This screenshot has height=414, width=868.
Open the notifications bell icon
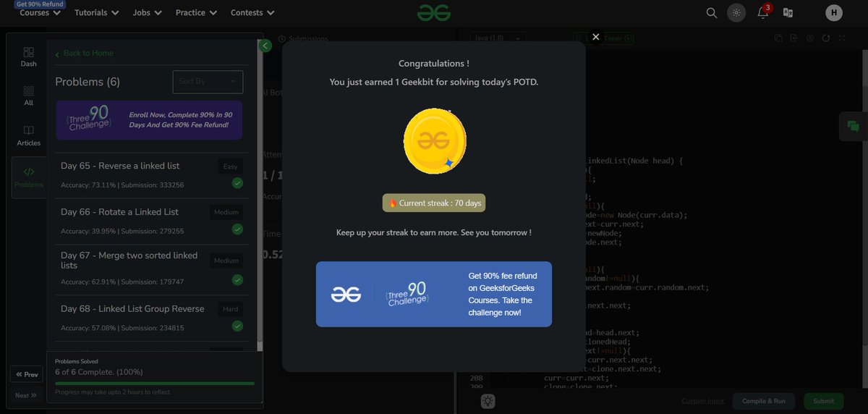click(x=762, y=12)
